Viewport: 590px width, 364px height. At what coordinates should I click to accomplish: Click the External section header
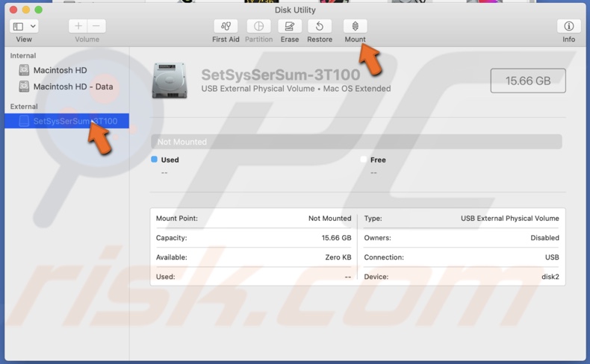(x=24, y=107)
